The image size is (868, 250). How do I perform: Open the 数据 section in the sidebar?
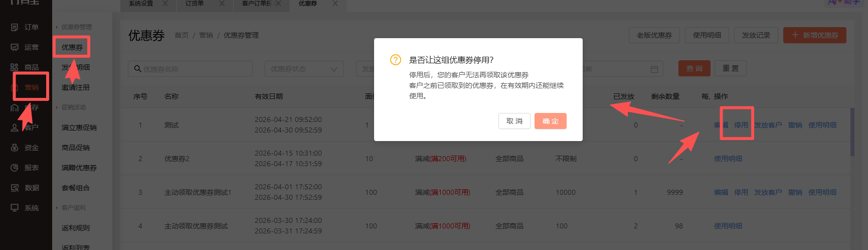(x=25, y=188)
